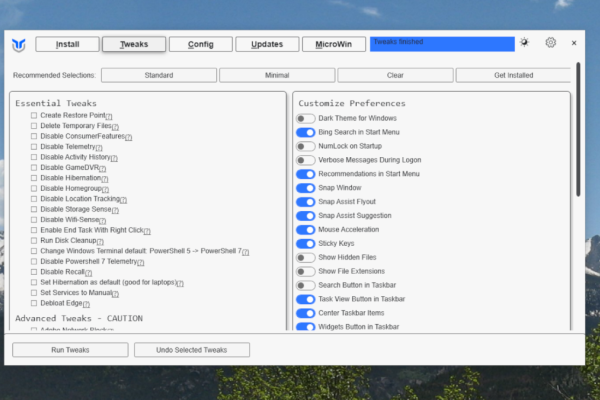Click the Tweaks finished progress bar
The width and height of the screenshot is (600, 400).
442,44
